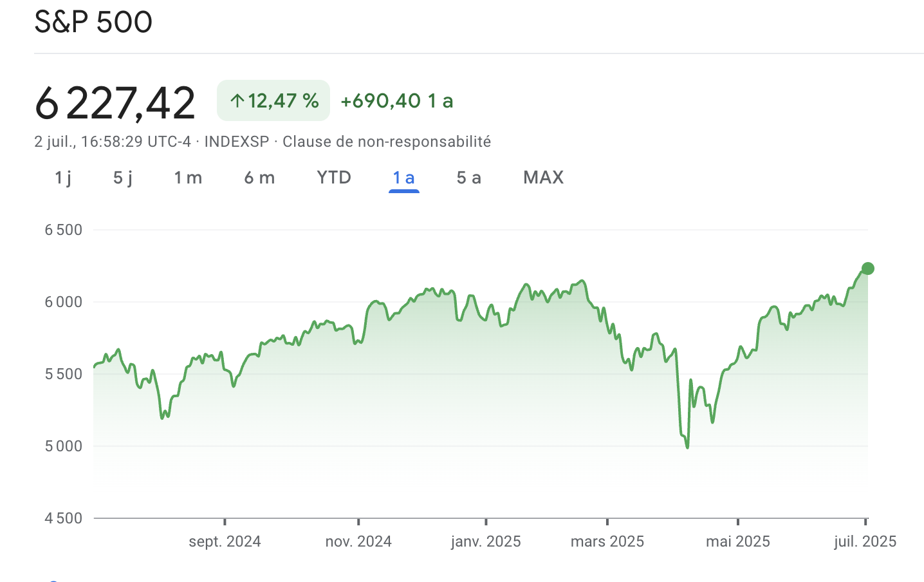
Task: Show the 1 m chart period
Action: click(188, 178)
